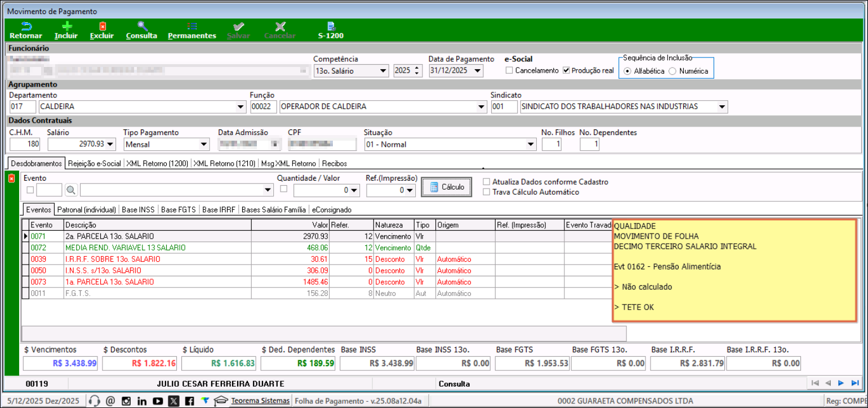Open the Permanentes toolbar item
This screenshot has height=408, width=868.
[x=192, y=26]
